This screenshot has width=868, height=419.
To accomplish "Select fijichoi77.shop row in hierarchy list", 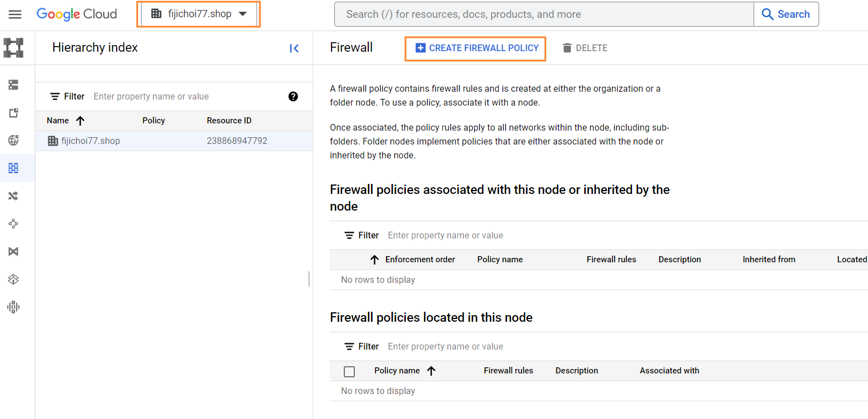I will pos(91,141).
